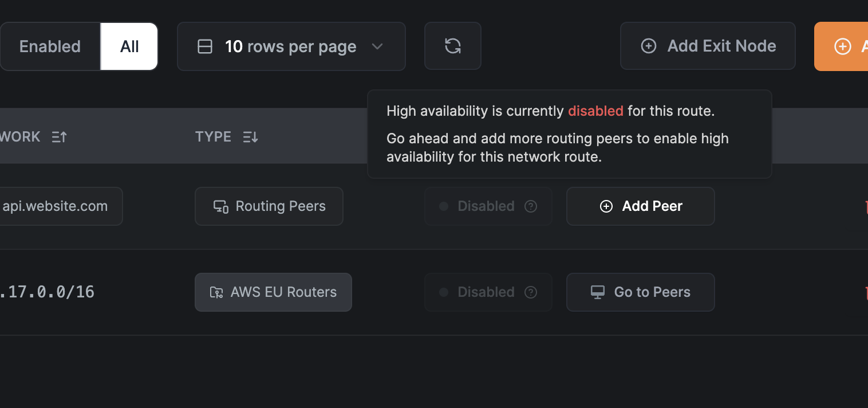The height and width of the screenshot is (408, 868).
Task: Click Disabled status on AWS EU Routers row
Action: pyautogui.click(x=486, y=292)
